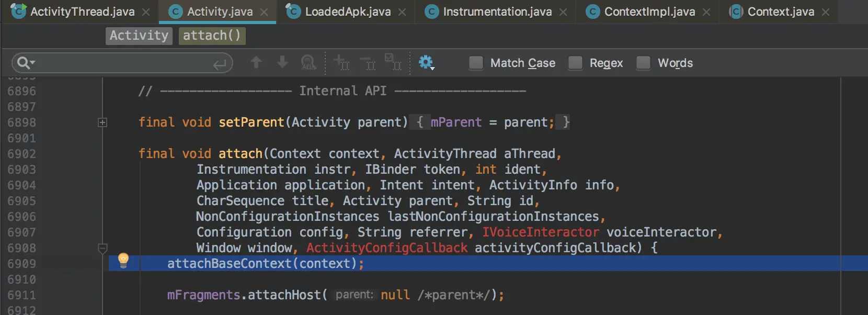Screen dimensions: 868x315
Task: Click the 'Window window' parameter
Action: pyautogui.click(x=244, y=248)
